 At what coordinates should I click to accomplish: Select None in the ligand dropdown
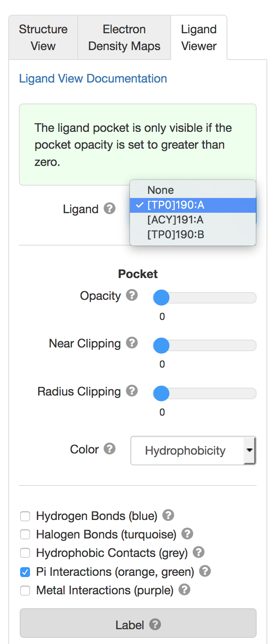(x=161, y=190)
